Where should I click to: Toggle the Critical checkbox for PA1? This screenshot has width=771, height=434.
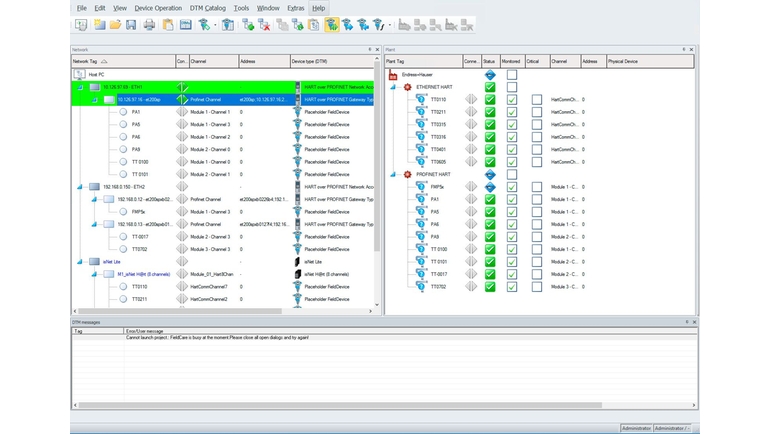[537, 200]
